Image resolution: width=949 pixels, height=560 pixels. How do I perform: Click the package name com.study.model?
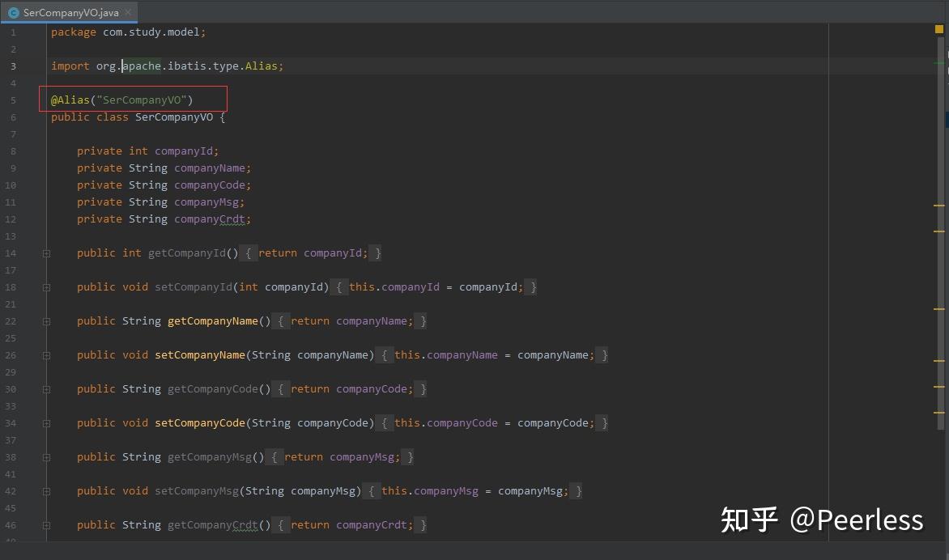[151, 32]
